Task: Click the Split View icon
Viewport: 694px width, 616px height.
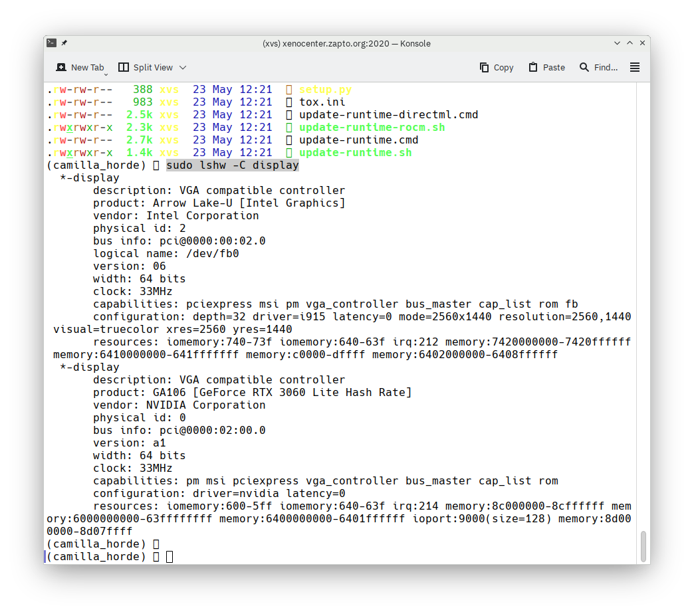Action: (124, 67)
